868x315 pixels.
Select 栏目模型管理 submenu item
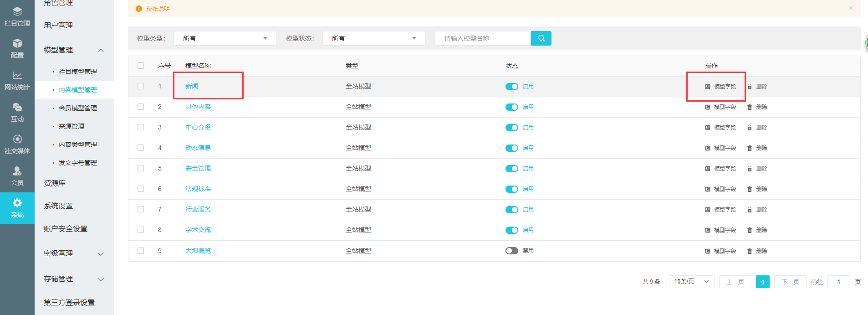[x=78, y=72]
